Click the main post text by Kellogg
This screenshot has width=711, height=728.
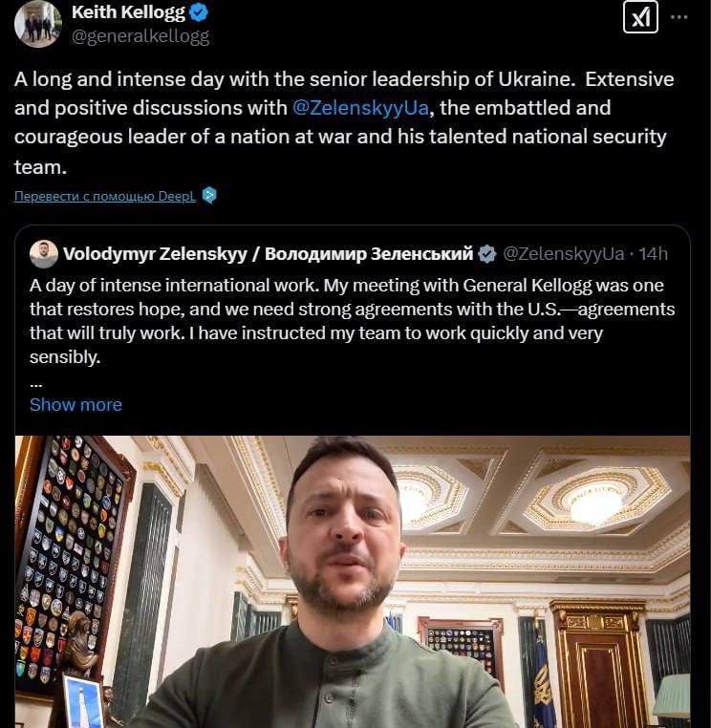(344, 123)
